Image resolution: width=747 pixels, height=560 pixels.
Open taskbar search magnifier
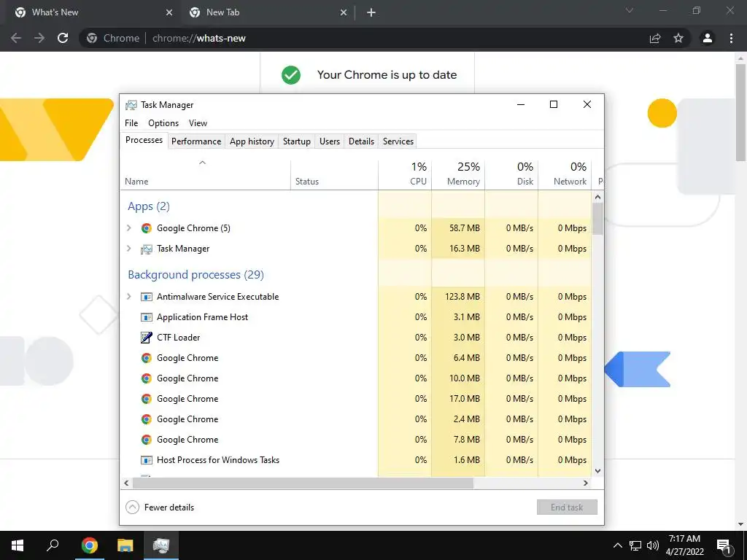click(x=53, y=545)
